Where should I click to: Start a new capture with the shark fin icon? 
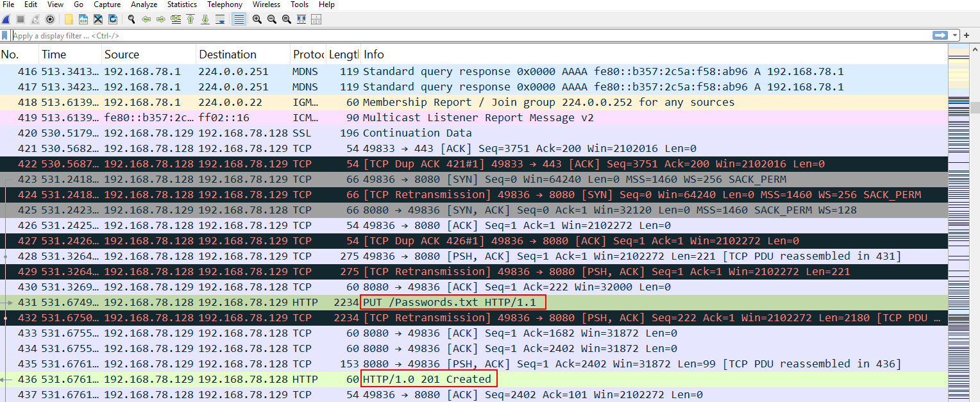pos(6,19)
